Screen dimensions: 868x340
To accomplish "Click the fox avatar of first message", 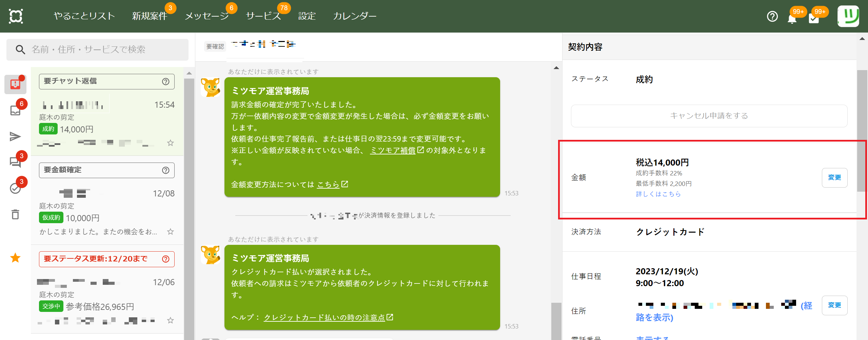I will point(211,87).
